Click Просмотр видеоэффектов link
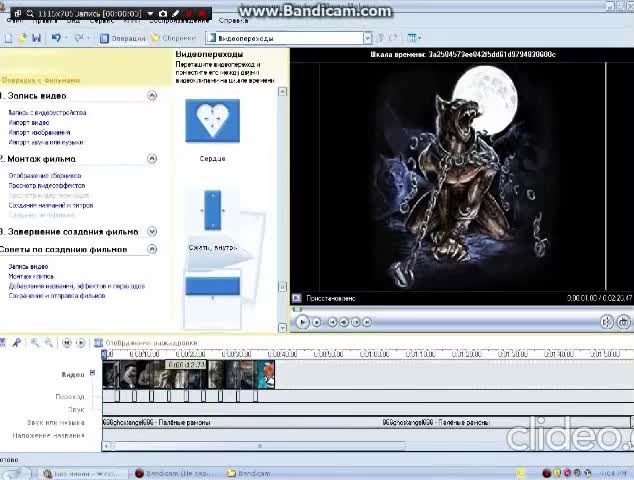Viewport: 634px width, 480px height. coord(47,186)
